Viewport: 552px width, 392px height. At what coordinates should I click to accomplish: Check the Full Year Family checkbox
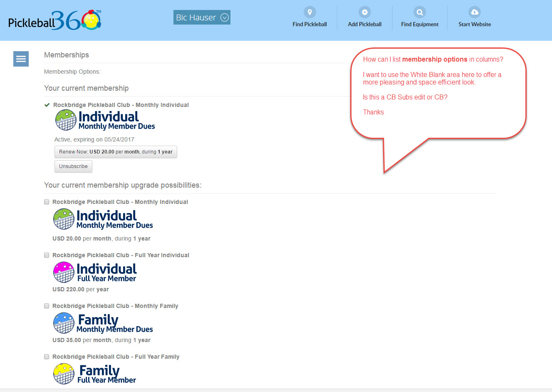point(47,357)
